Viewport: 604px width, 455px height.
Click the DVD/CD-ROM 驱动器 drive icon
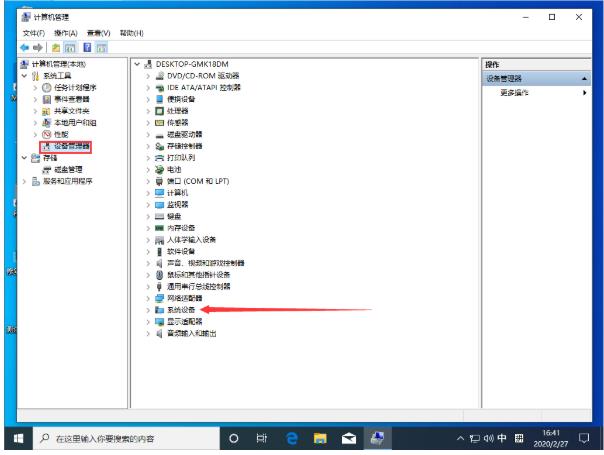click(159, 76)
